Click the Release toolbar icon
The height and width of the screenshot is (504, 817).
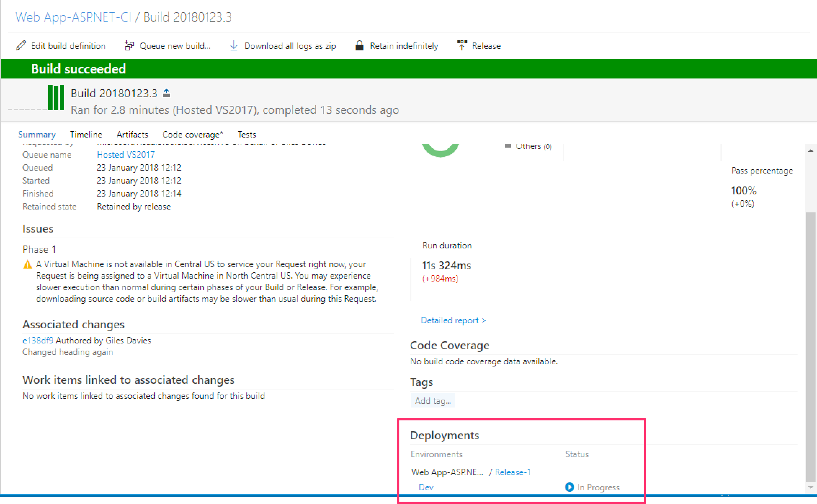pyautogui.click(x=461, y=46)
